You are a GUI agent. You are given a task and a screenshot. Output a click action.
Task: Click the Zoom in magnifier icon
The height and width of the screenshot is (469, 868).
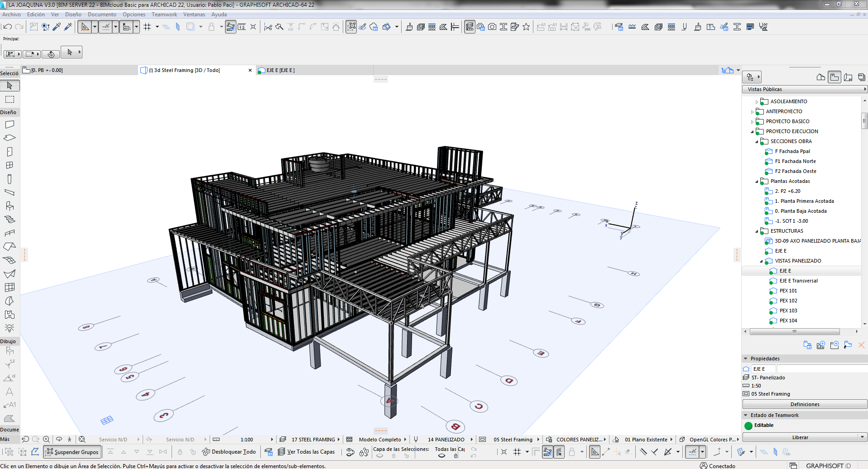click(x=46, y=439)
